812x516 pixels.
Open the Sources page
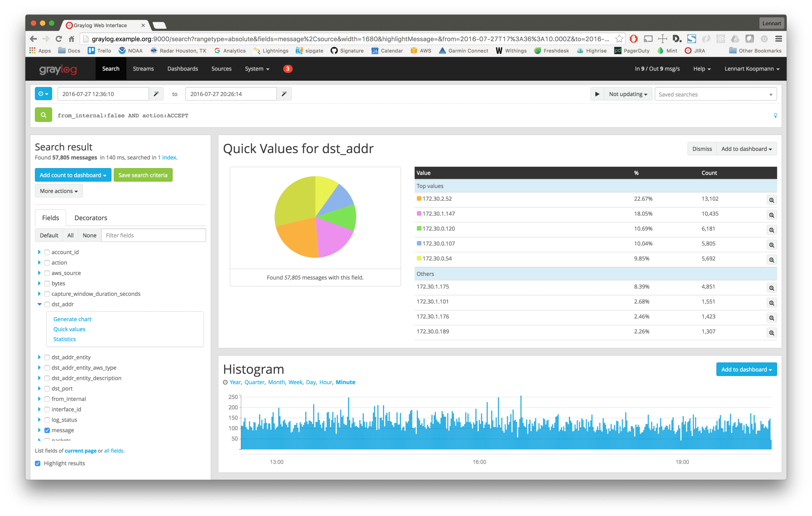(x=221, y=69)
